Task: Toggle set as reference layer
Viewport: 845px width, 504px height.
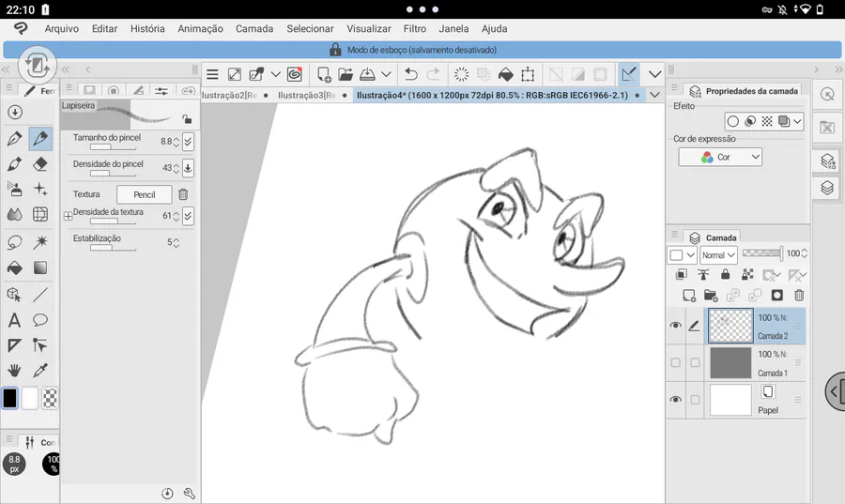Action: [703, 275]
